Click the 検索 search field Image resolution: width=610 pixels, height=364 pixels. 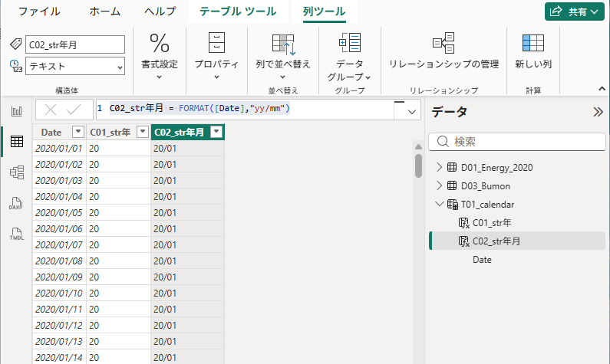click(x=517, y=142)
